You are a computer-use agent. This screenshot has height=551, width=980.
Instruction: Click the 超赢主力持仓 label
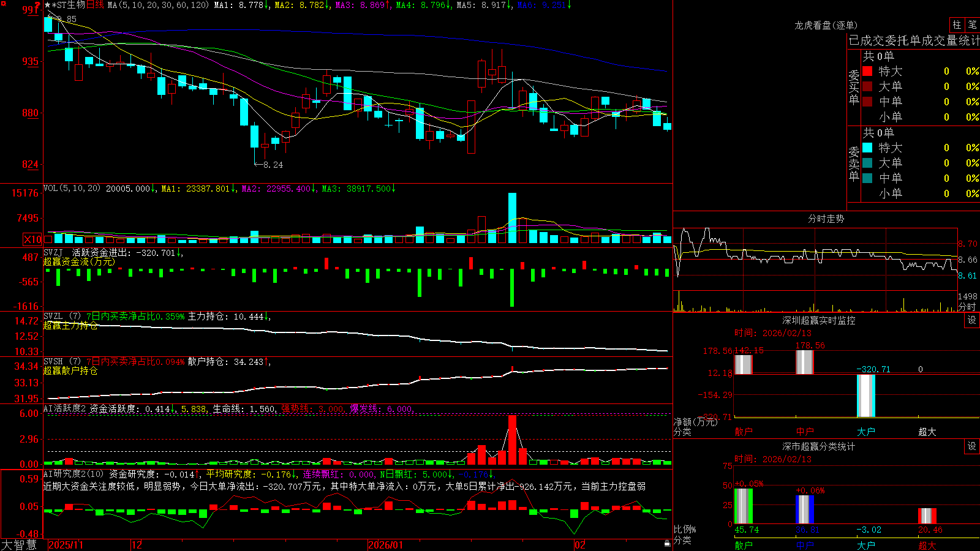coord(70,325)
